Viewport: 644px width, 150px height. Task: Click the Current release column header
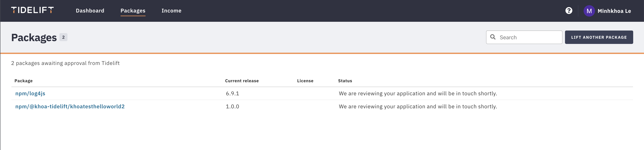pos(242,81)
